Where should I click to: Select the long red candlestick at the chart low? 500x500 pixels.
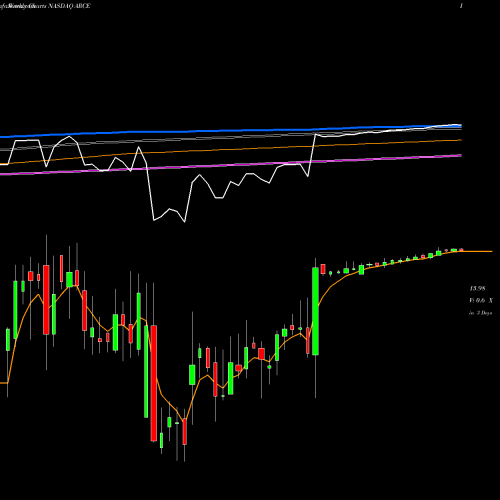tap(154, 383)
